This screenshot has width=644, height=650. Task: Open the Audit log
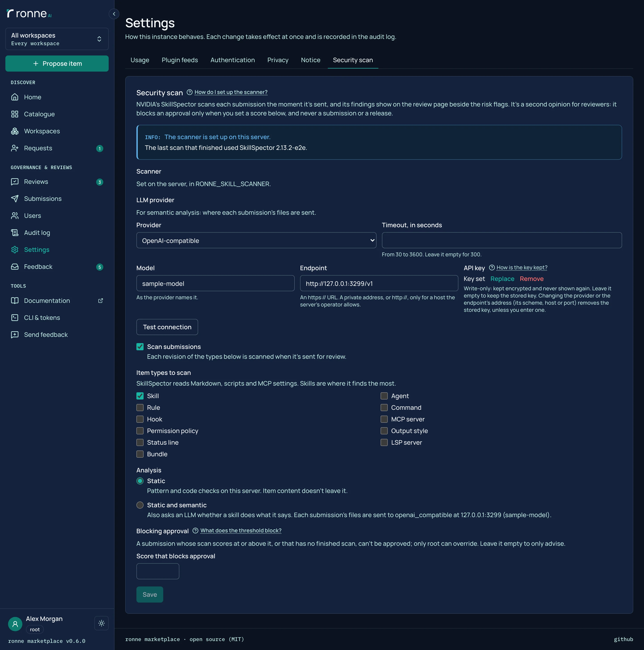(x=57, y=233)
